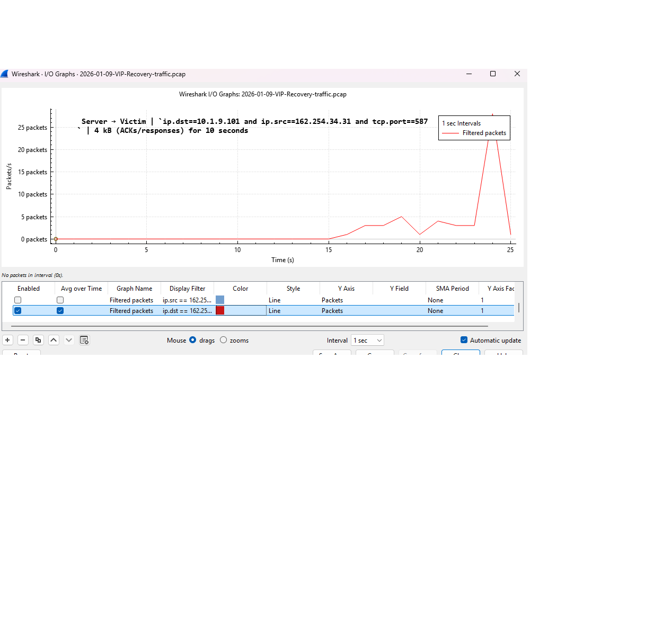Change the red graph's color swatch

point(220,310)
